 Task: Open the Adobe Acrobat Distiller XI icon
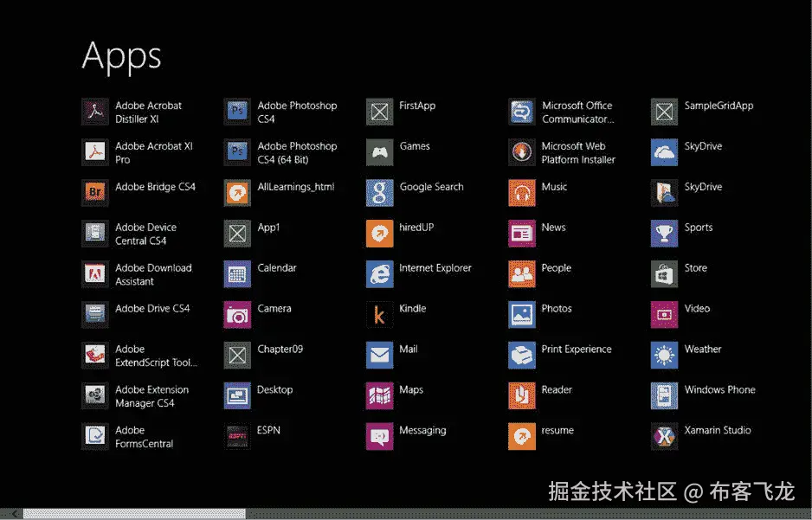coord(95,112)
